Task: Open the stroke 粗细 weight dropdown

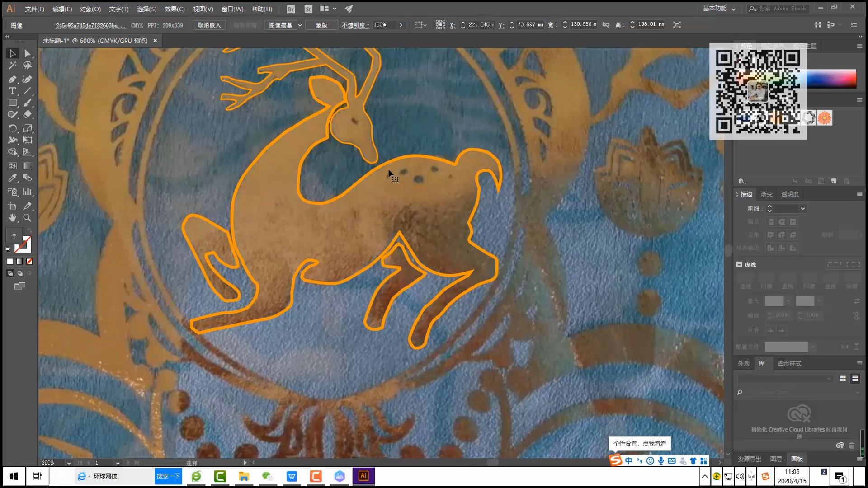Action: [x=803, y=209]
